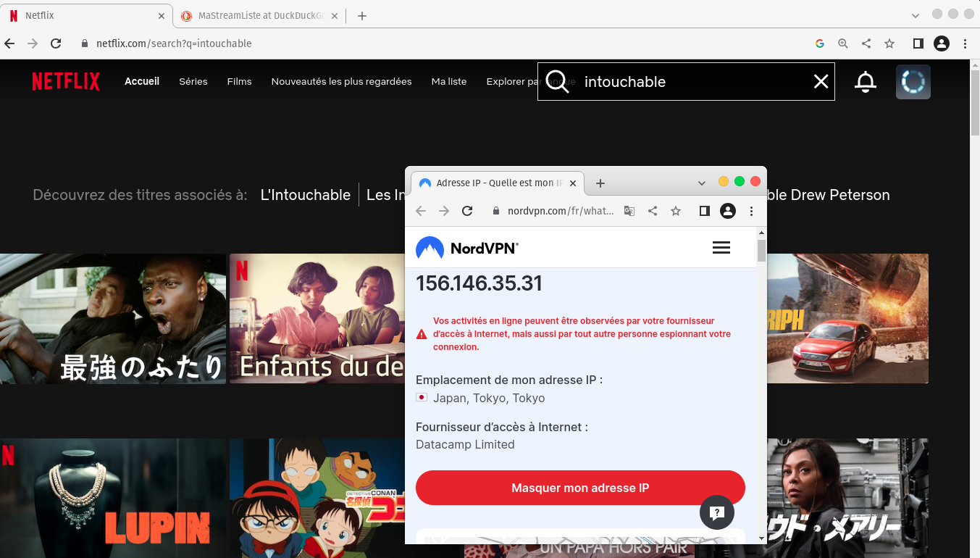This screenshot has height=558, width=980.
Task: Click the lock icon next to netflix.com
Action: [85, 43]
